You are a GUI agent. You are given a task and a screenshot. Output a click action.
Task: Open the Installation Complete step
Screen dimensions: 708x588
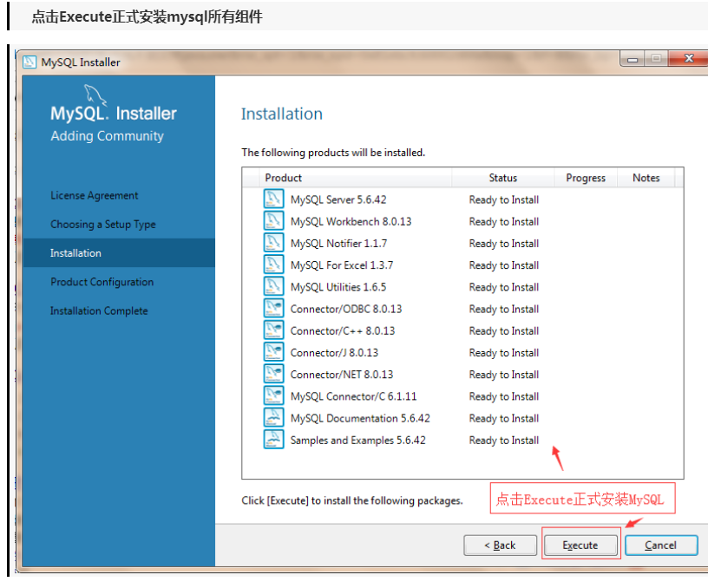coord(99,311)
